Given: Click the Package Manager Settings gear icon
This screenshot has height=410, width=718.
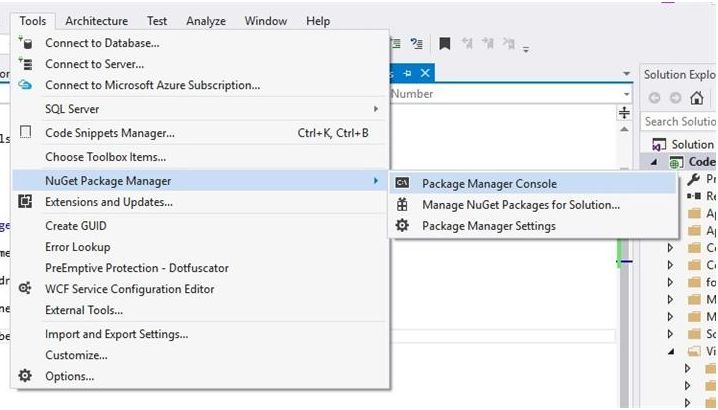Looking at the screenshot, I should 402,225.
